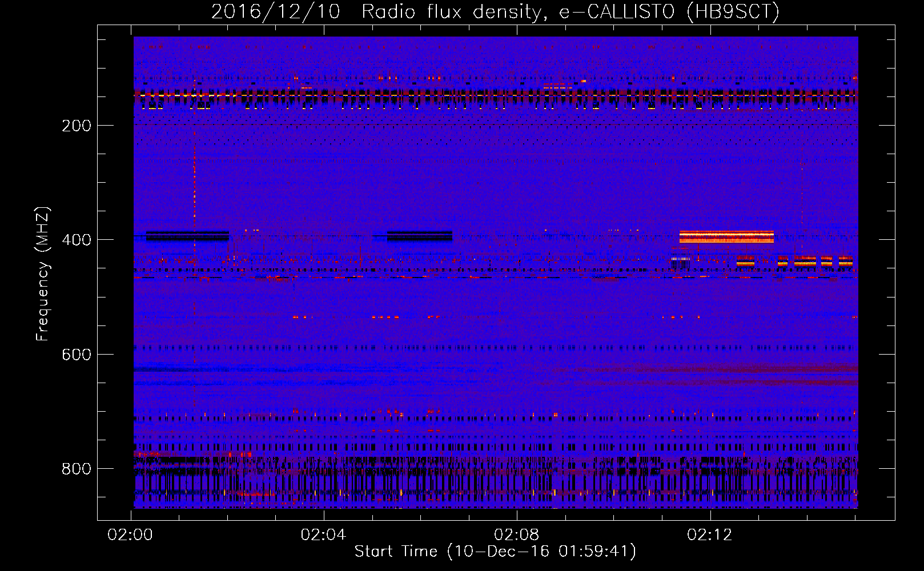Click the 02:04 time tick label
This screenshot has height=571, width=924.
click(x=323, y=534)
